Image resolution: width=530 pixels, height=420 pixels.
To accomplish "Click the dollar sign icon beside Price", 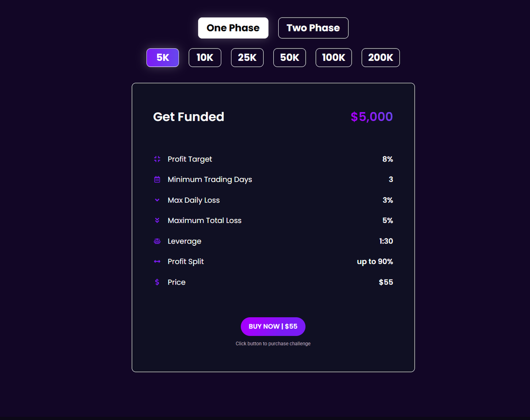I will (157, 282).
